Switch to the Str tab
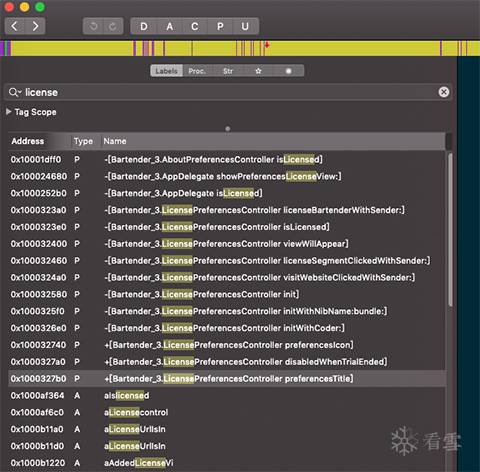 point(228,71)
